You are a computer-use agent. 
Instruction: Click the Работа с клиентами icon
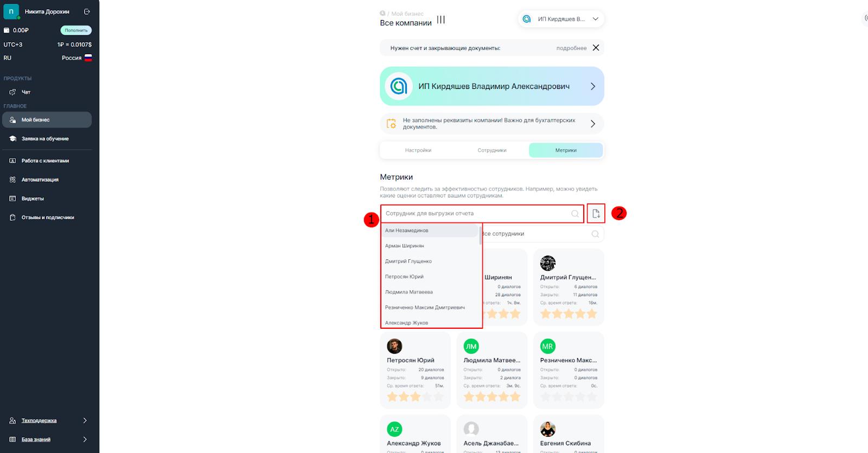(12, 161)
